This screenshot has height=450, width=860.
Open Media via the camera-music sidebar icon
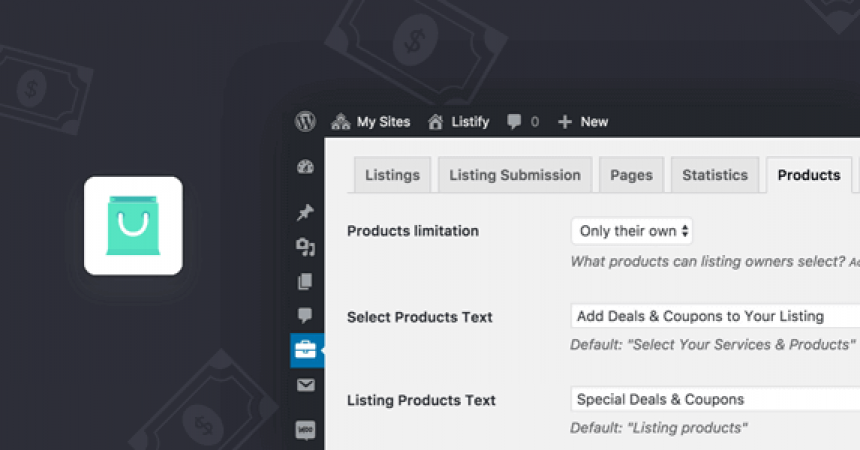pos(305,247)
